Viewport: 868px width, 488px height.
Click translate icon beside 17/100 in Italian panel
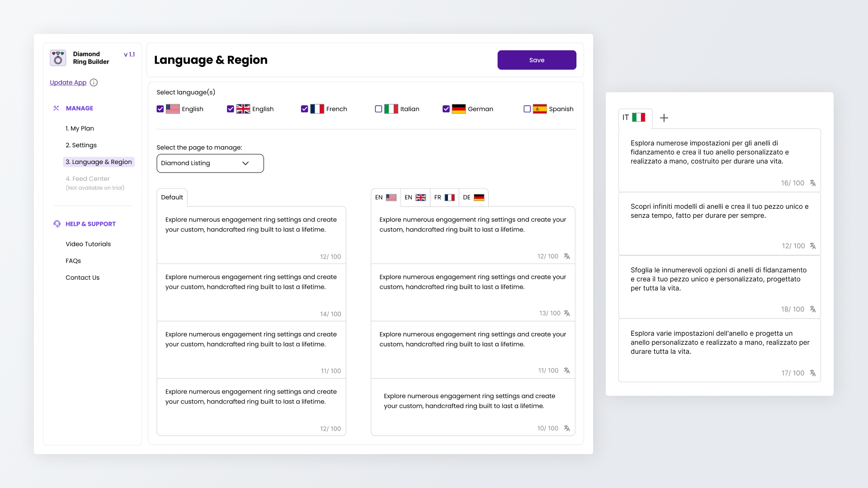(x=812, y=373)
